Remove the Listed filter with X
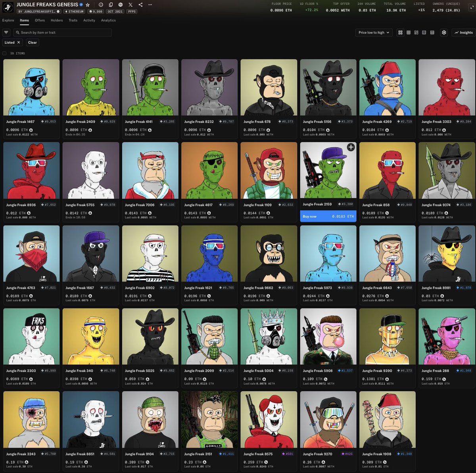Image resolution: width=476 pixels, height=473 pixels. pos(18,42)
